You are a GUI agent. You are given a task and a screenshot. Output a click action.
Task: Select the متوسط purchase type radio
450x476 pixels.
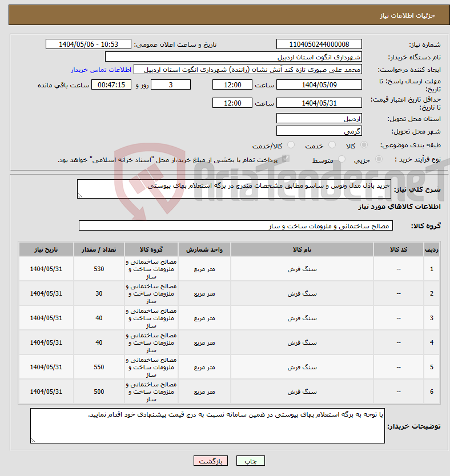click(x=341, y=159)
